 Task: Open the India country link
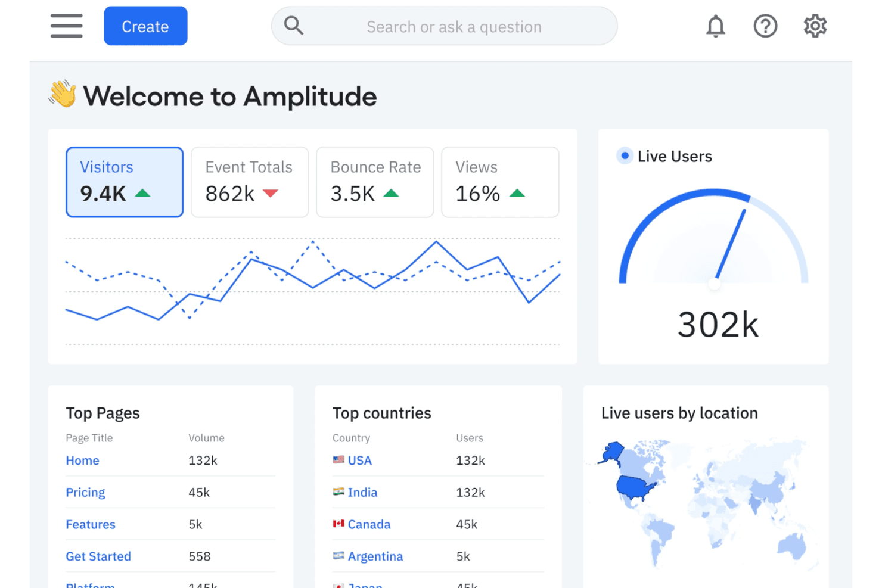pyautogui.click(x=362, y=493)
